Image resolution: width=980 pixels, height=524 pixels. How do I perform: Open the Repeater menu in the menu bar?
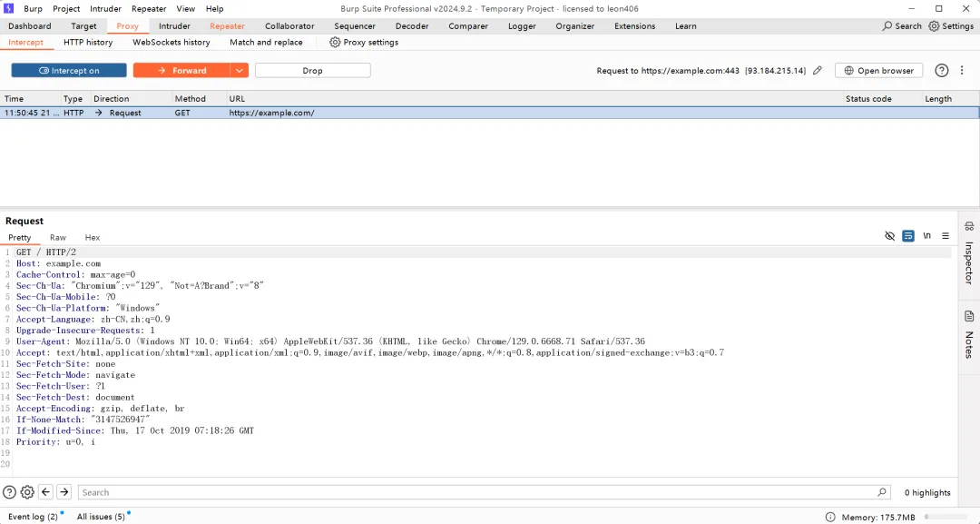[149, 9]
